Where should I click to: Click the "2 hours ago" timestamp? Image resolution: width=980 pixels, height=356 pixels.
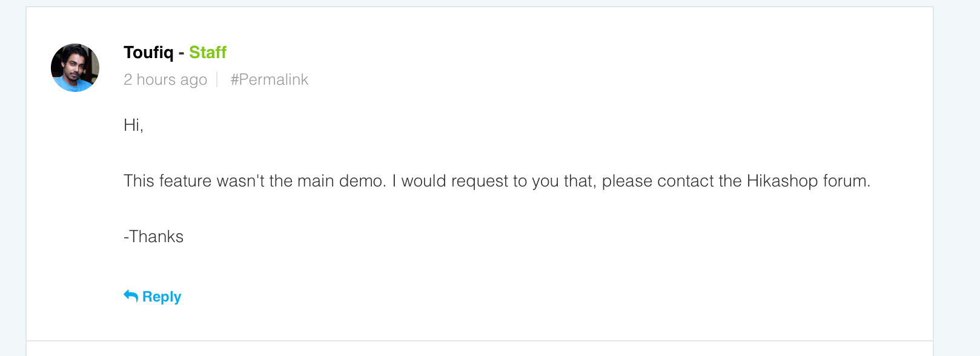click(x=165, y=80)
